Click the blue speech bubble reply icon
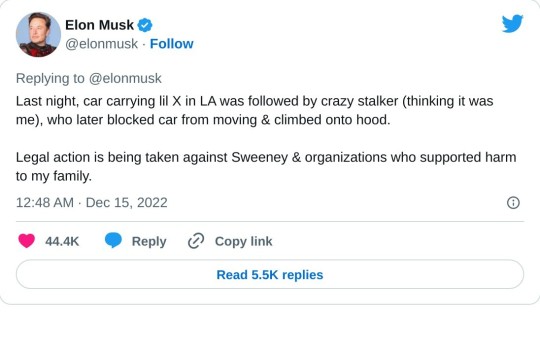This screenshot has height=362, width=540. pos(113,240)
